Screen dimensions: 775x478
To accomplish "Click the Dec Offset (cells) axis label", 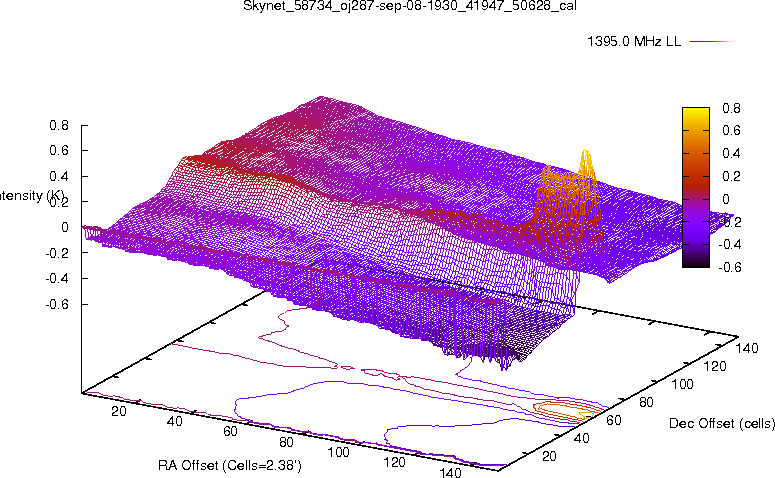I will 722,423.
